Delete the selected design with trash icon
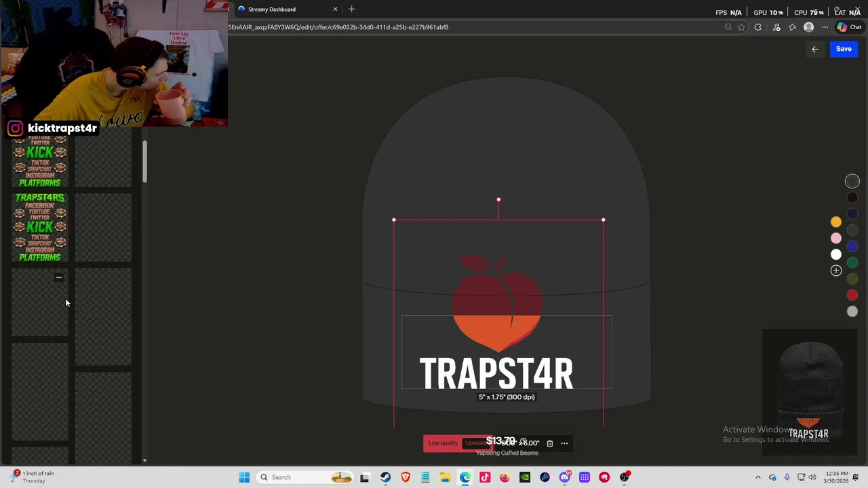The image size is (868, 488). (549, 443)
